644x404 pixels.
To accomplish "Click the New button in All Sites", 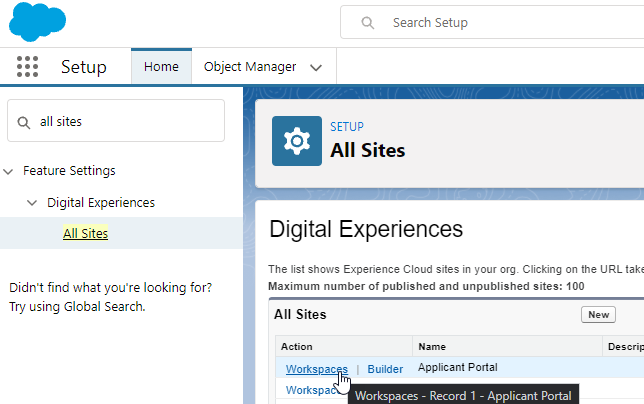I will 598,315.
